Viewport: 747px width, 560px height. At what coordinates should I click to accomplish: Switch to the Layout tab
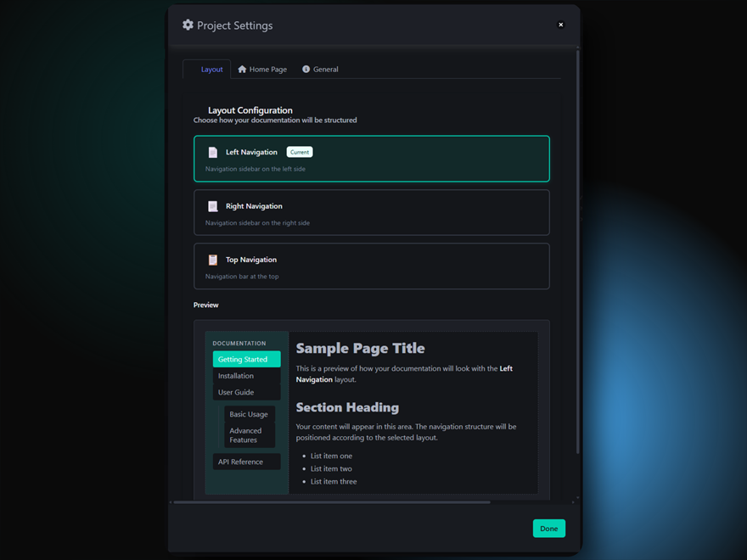click(207, 70)
